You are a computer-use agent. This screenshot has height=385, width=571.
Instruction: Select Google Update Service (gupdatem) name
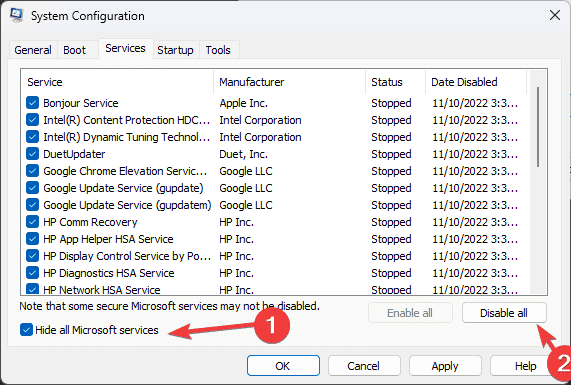127,205
